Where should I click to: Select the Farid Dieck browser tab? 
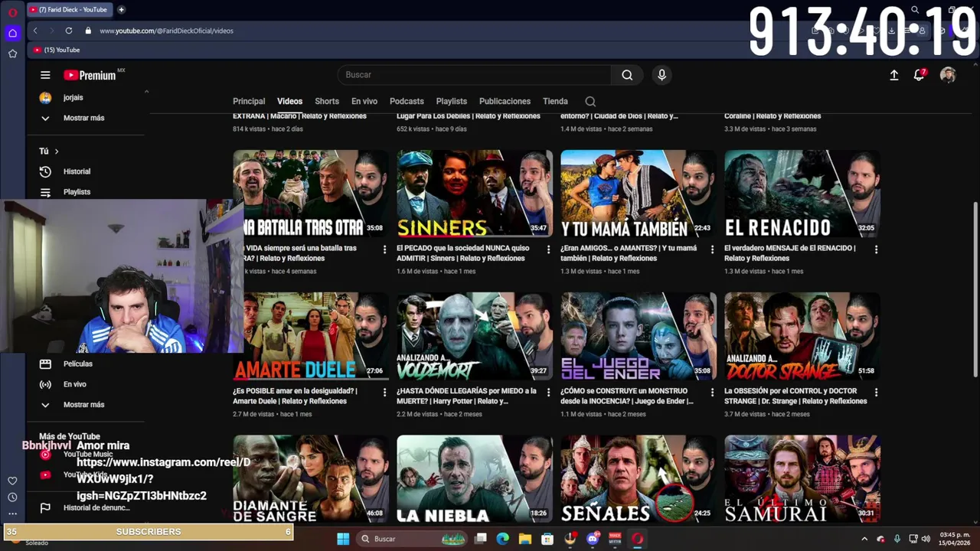point(69,9)
